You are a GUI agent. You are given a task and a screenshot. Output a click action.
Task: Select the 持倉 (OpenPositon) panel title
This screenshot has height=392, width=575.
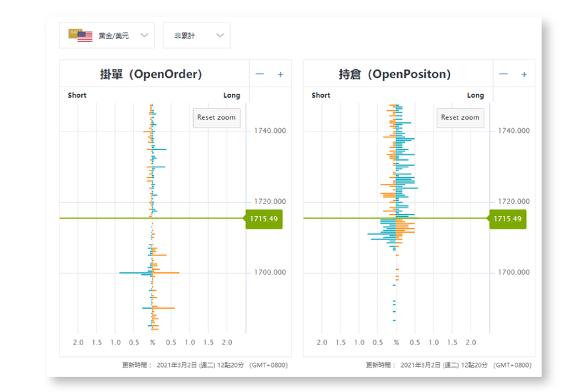coord(395,74)
